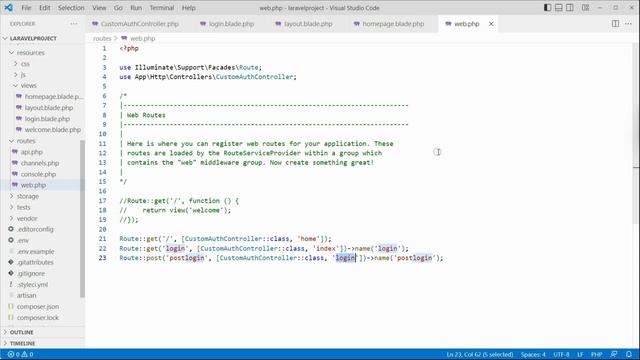Expand the js folder
Image resolution: width=640 pixels, height=360 pixels.
pyautogui.click(x=23, y=75)
